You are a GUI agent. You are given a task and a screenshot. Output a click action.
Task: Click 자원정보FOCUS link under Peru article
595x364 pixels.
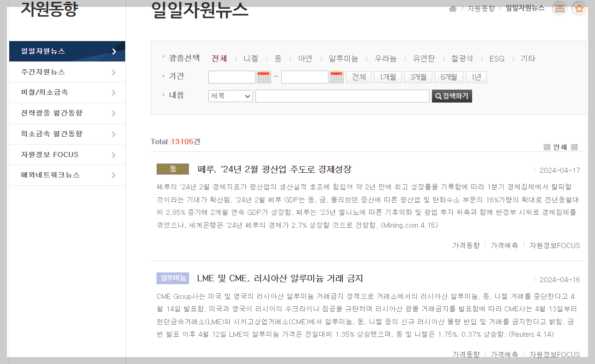coord(555,245)
